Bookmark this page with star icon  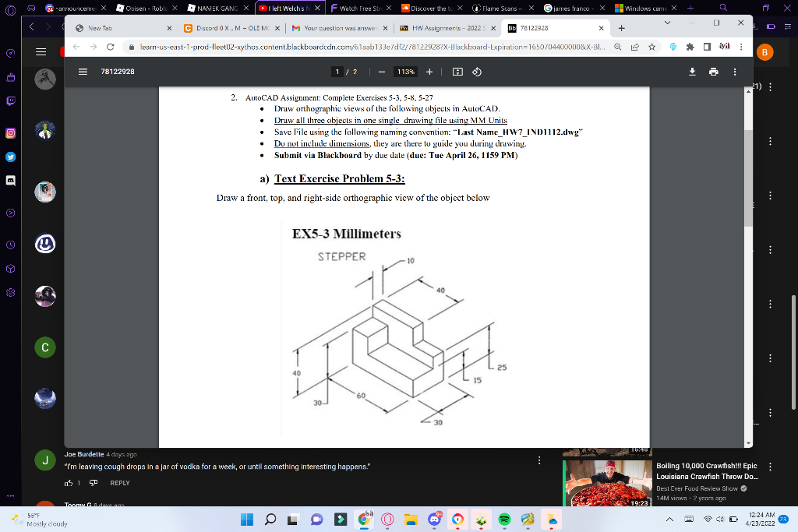(652, 47)
